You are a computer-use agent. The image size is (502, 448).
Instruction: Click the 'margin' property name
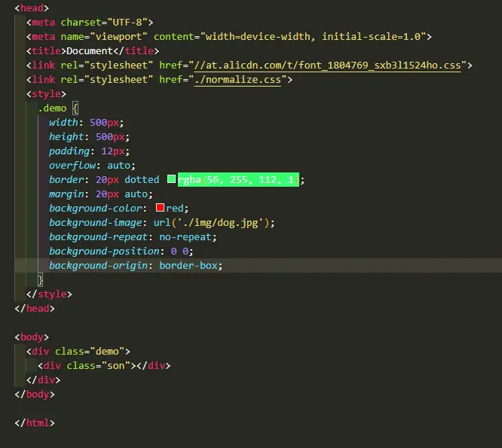66,194
